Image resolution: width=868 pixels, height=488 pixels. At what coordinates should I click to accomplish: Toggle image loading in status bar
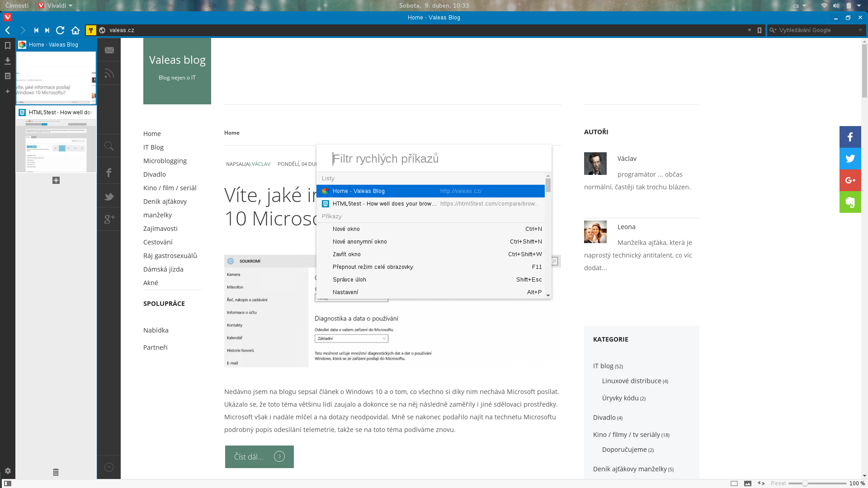pyautogui.click(x=748, y=483)
